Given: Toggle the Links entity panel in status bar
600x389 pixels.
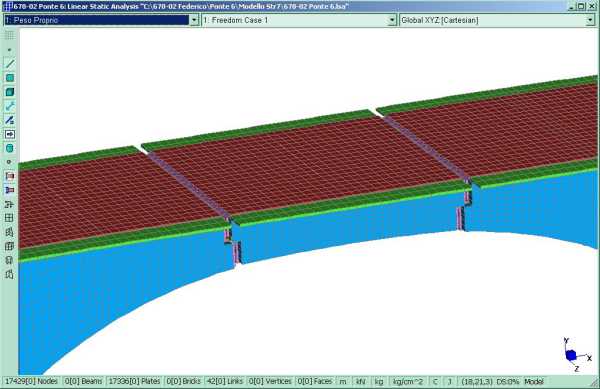Looking at the screenshot, I should tap(225, 381).
